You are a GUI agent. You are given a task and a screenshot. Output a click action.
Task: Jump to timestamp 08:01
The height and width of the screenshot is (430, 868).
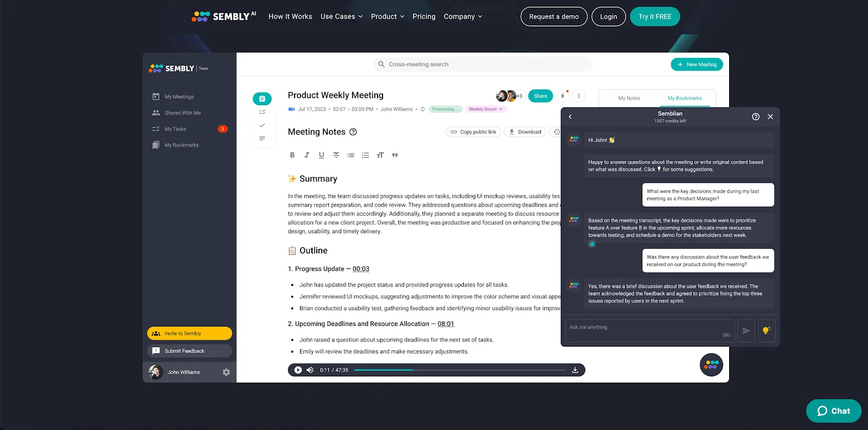click(x=446, y=324)
